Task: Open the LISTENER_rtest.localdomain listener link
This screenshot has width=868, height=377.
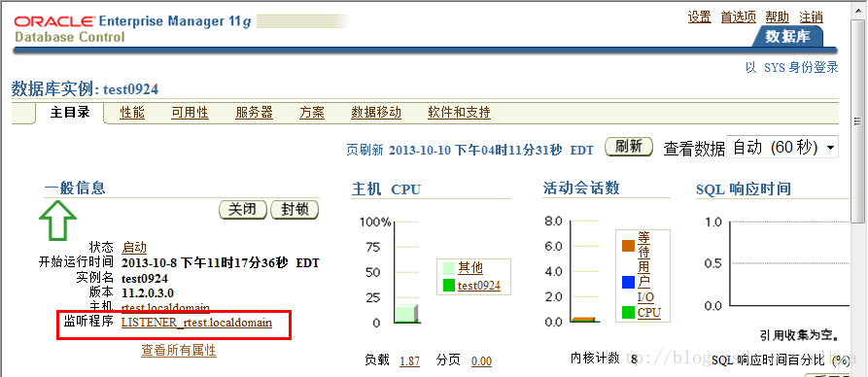Action: click(x=196, y=322)
